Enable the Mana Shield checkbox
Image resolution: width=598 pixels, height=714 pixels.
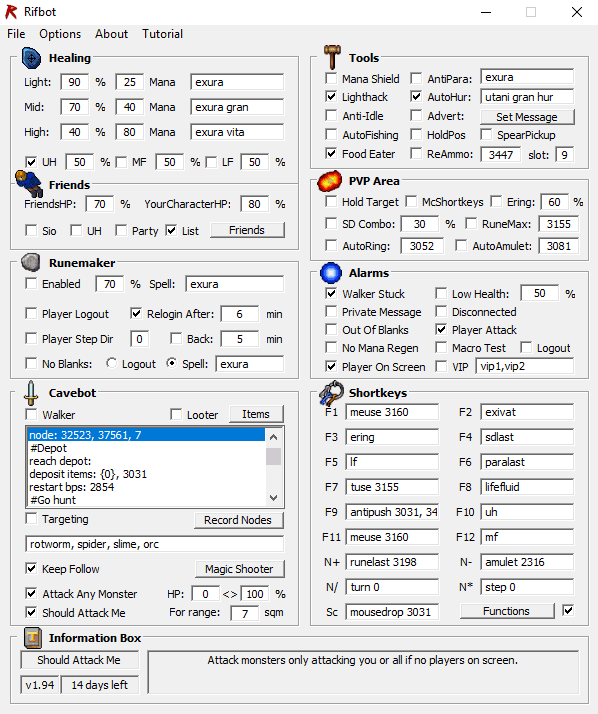pyautogui.click(x=331, y=78)
